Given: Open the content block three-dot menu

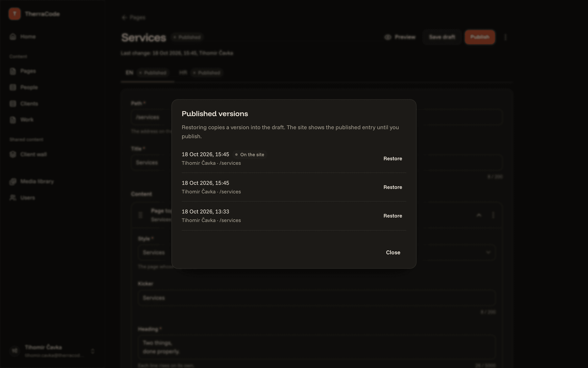Looking at the screenshot, I should (493, 215).
